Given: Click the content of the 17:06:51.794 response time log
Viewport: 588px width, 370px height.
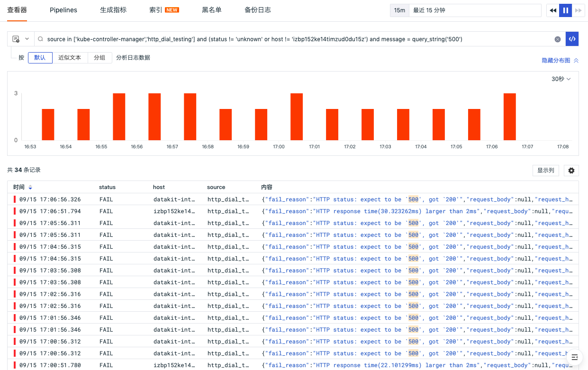Looking at the screenshot, I should pyautogui.click(x=417, y=211).
